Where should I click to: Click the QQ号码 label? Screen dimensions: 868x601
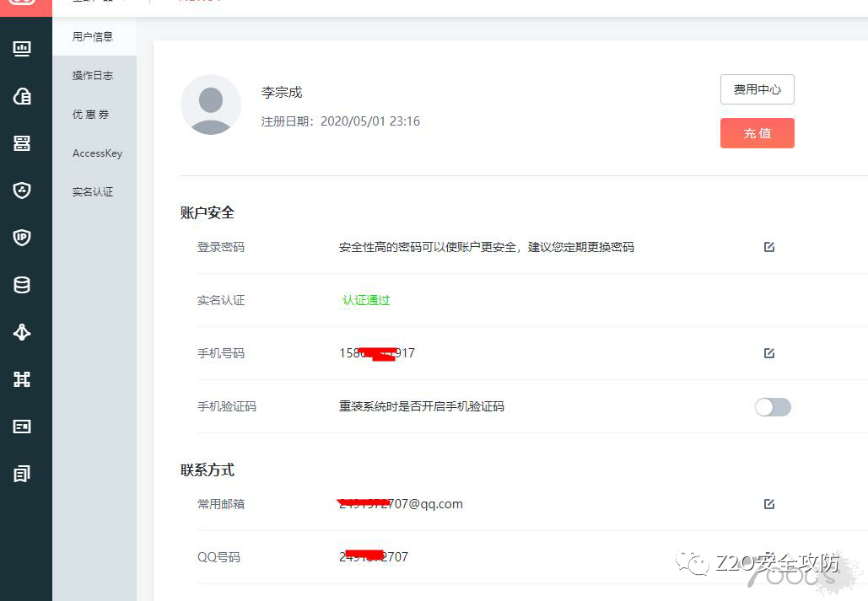coord(218,557)
